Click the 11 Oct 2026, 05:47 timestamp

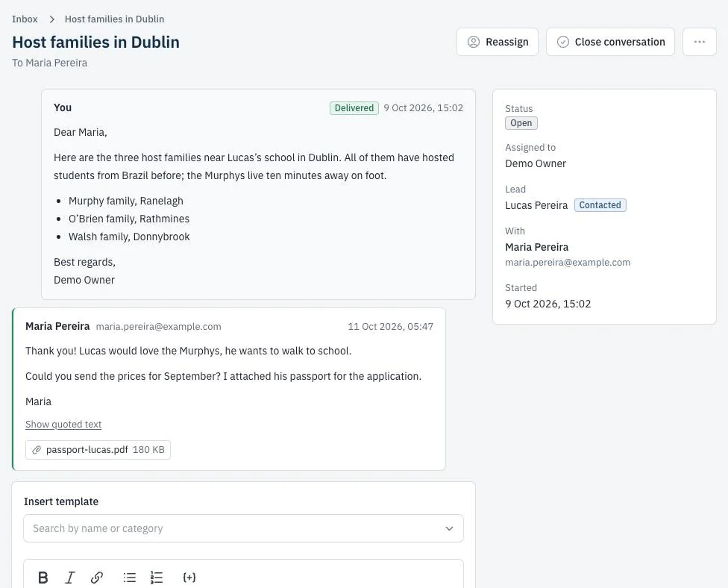pos(390,327)
